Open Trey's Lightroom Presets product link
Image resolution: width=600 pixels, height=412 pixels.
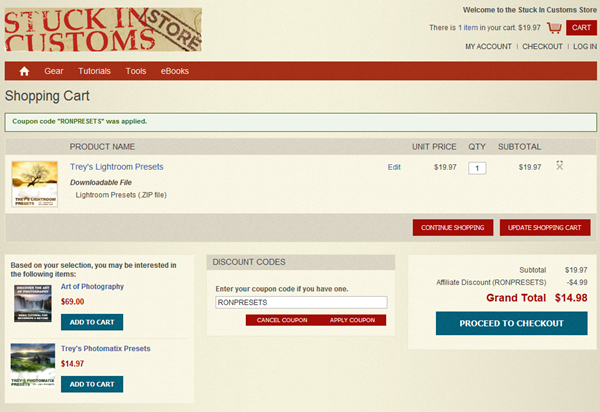click(117, 167)
